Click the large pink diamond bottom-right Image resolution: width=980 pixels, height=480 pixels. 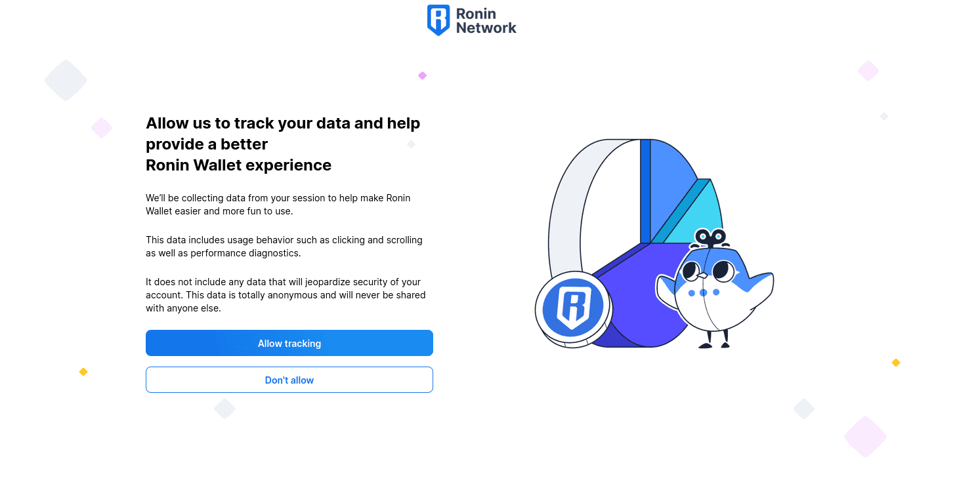click(x=865, y=437)
